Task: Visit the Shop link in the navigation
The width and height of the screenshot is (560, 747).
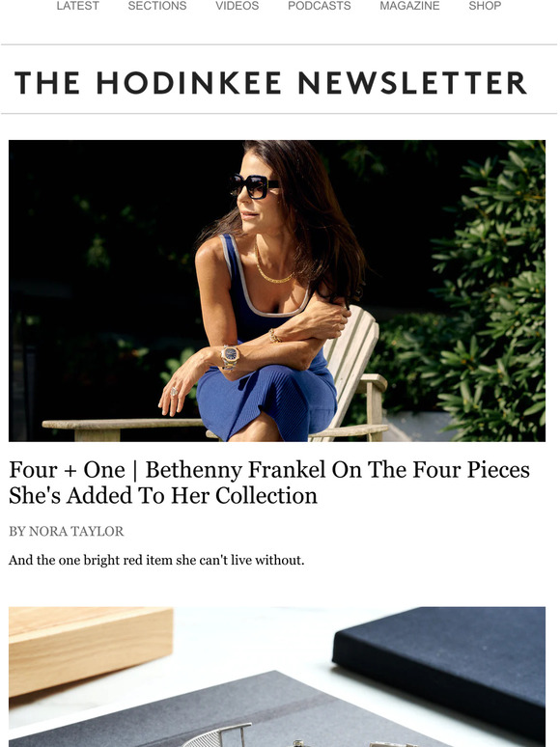Action: click(x=485, y=6)
